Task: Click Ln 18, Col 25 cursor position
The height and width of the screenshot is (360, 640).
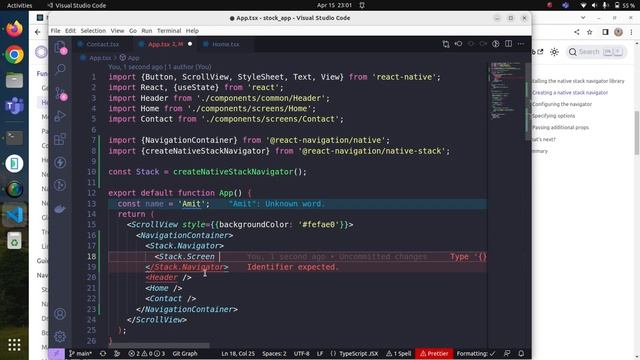Action: [x=238, y=353]
